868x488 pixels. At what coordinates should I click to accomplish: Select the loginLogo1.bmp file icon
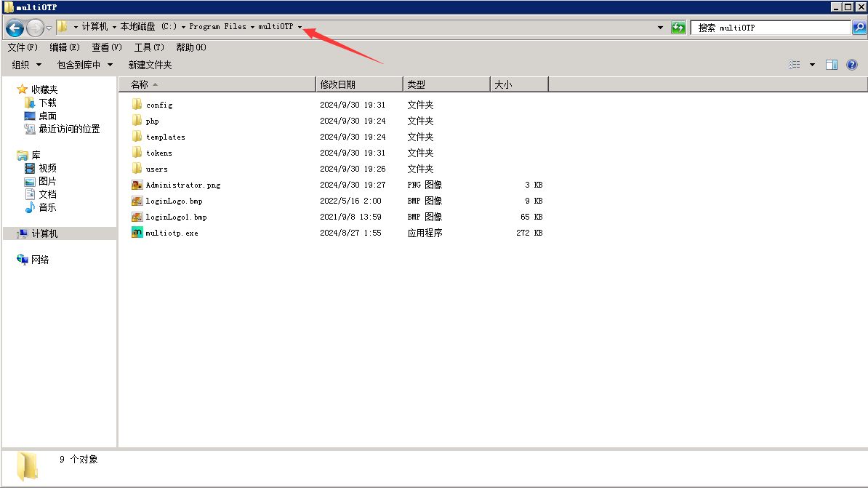[x=137, y=217]
